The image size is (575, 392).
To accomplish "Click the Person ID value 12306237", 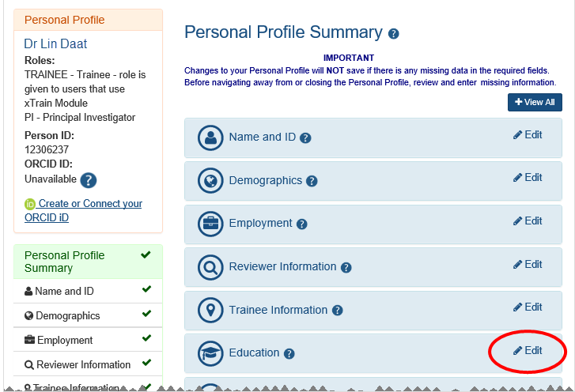I will (47, 150).
